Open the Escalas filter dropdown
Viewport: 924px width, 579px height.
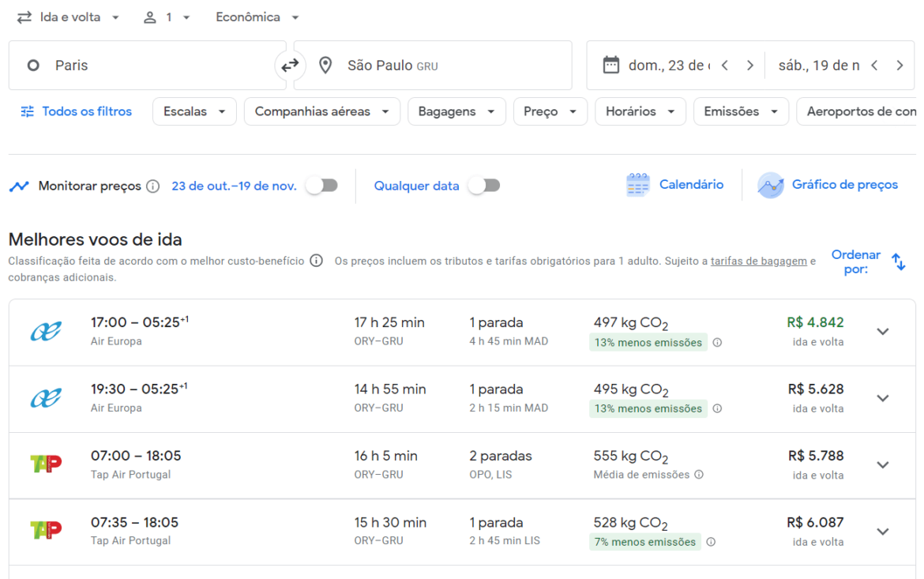point(194,111)
